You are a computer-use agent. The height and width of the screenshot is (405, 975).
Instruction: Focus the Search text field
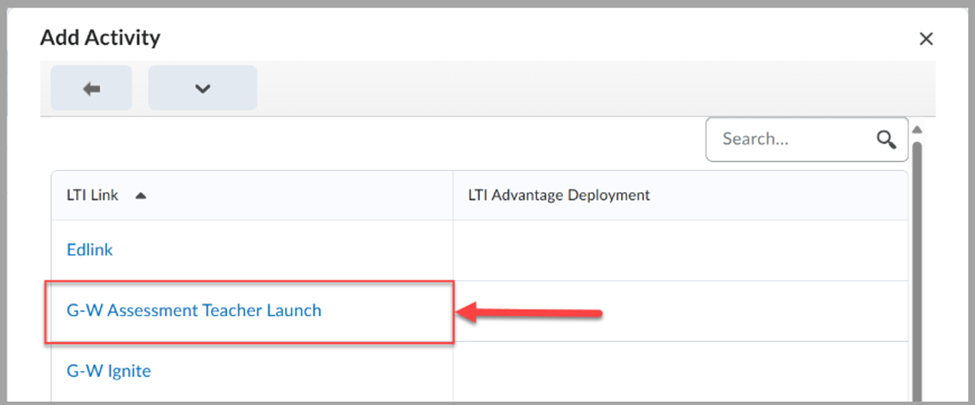[x=806, y=139]
